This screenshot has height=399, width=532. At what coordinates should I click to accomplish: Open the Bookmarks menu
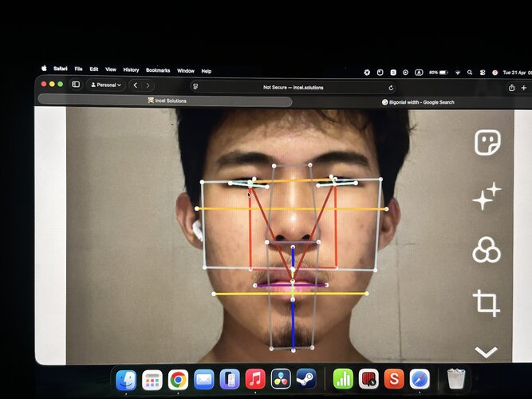click(157, 70)
